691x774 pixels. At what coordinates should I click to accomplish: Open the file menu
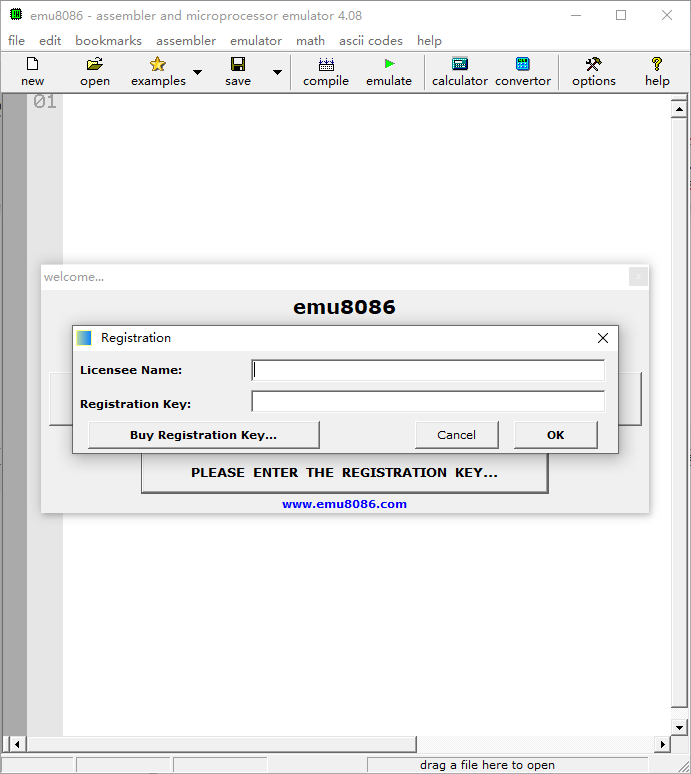click(x=16, y=40)
